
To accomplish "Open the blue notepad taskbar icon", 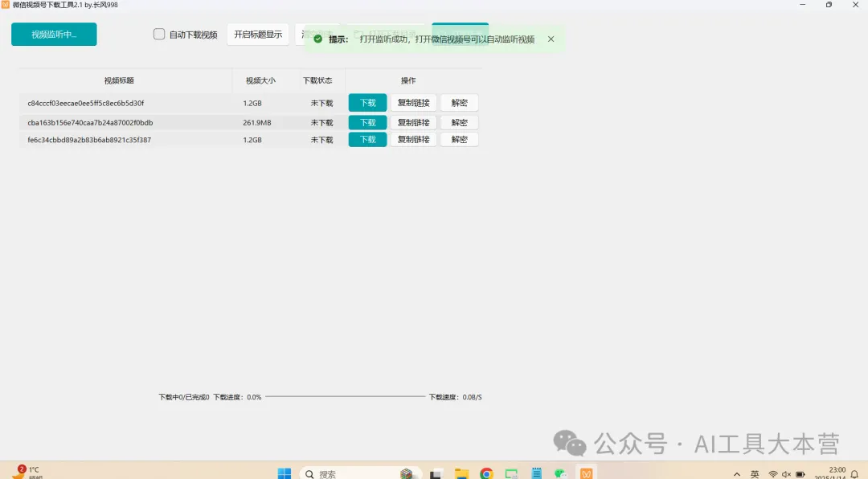I will click(536, 473).
